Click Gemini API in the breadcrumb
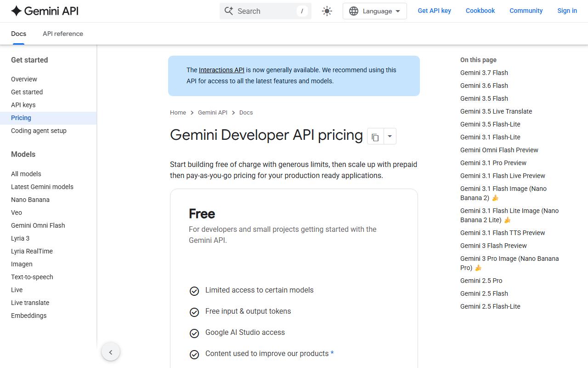The width and height of the screenshot is (588, 368). click(213, 113)
